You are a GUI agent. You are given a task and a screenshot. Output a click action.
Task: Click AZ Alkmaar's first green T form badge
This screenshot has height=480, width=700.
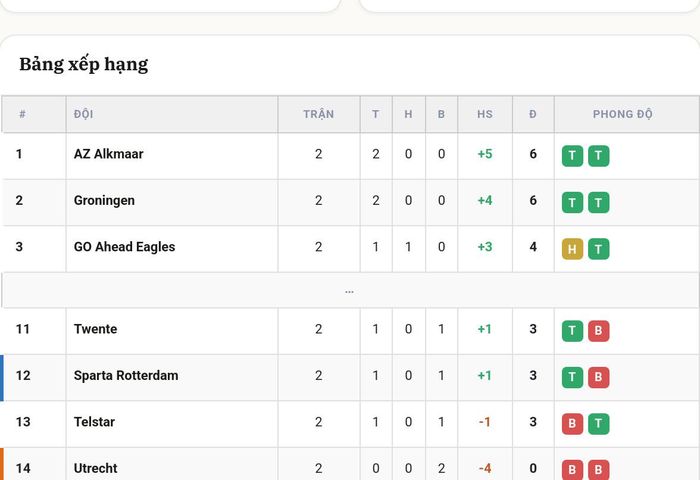tap(572, 156)
